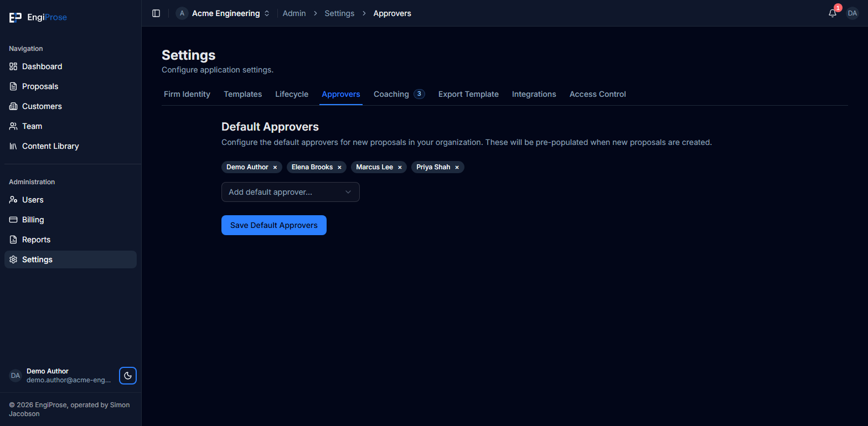
Task: Open the Access Control tab
Action: [598, 94]
